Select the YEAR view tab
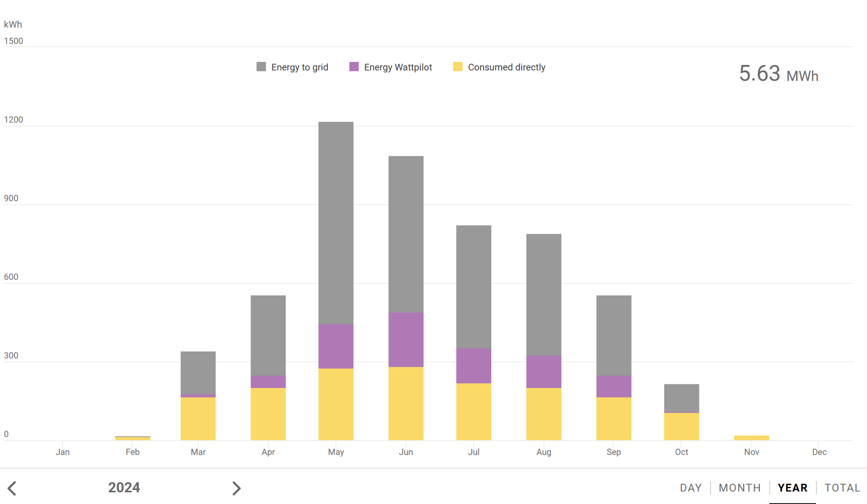The width and height of the screenshot is (867, 504). pos(792,488)
